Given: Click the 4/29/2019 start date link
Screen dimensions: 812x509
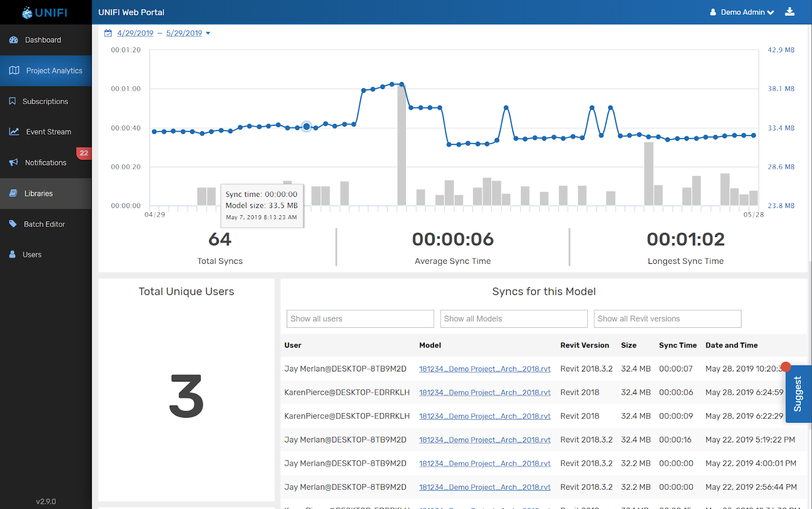Looking at the screenshot, I should click(135, 33).
